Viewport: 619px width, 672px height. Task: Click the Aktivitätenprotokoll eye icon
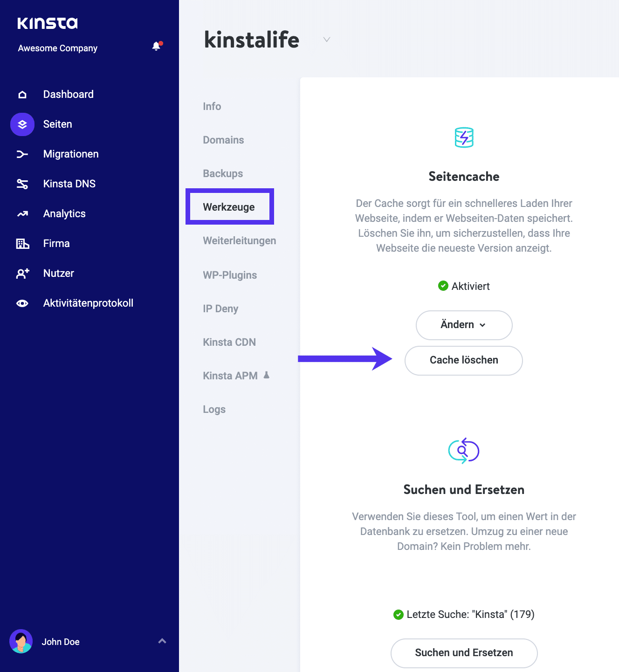tap(22, 303)
